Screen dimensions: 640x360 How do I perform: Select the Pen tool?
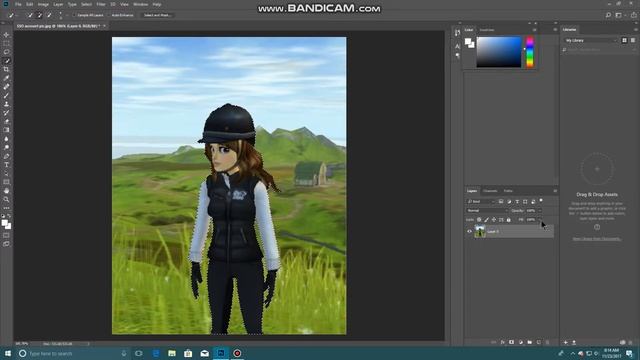point(6,156)
